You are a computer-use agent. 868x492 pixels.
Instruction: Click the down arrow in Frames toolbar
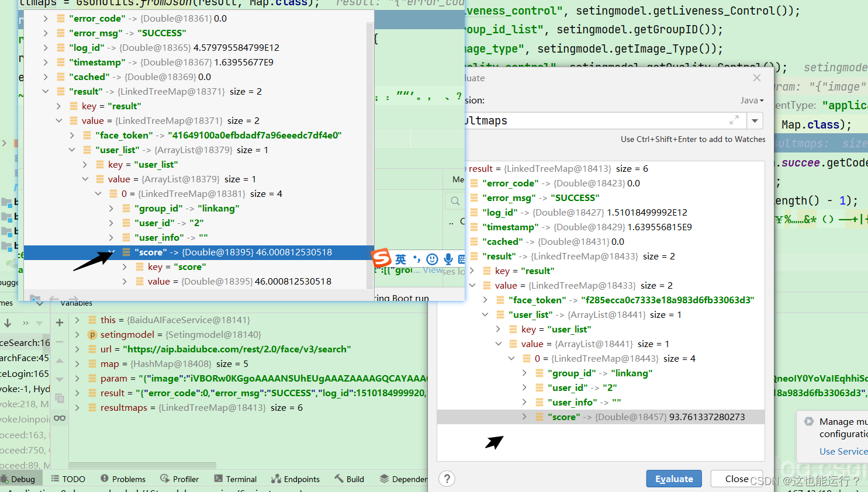click(x=8, y=323)
